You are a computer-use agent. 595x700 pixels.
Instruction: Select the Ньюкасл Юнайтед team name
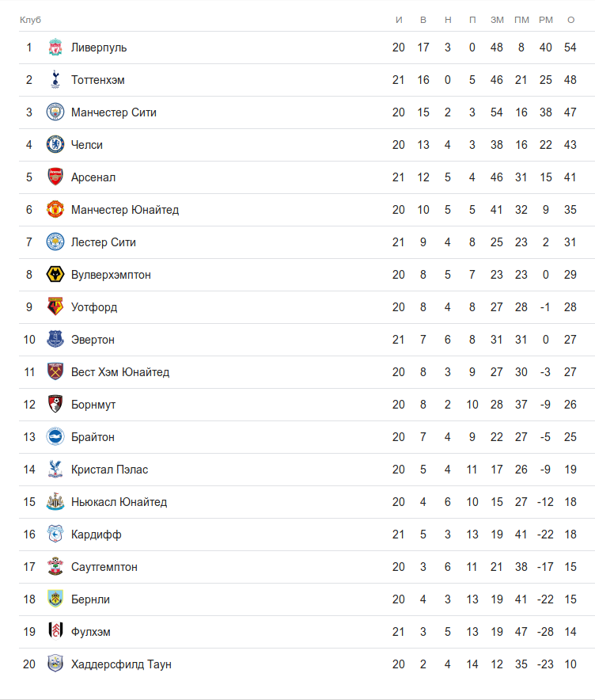(x=119, y=502)
